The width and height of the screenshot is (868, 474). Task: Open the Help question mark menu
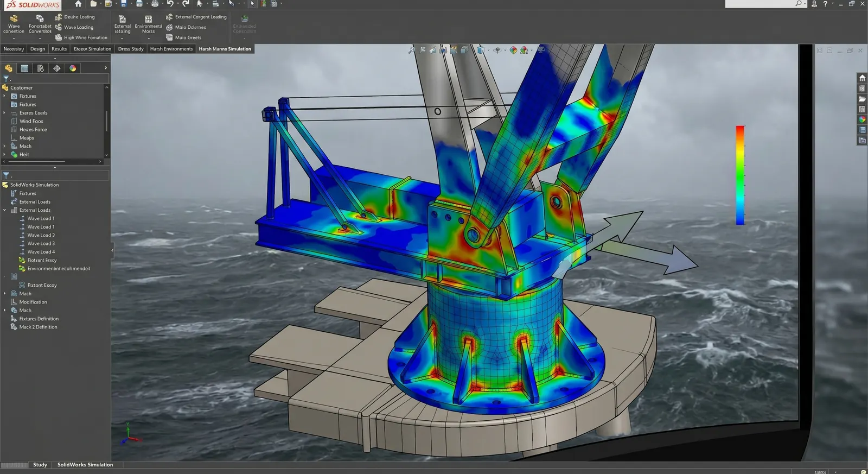[x=825, y=4]
